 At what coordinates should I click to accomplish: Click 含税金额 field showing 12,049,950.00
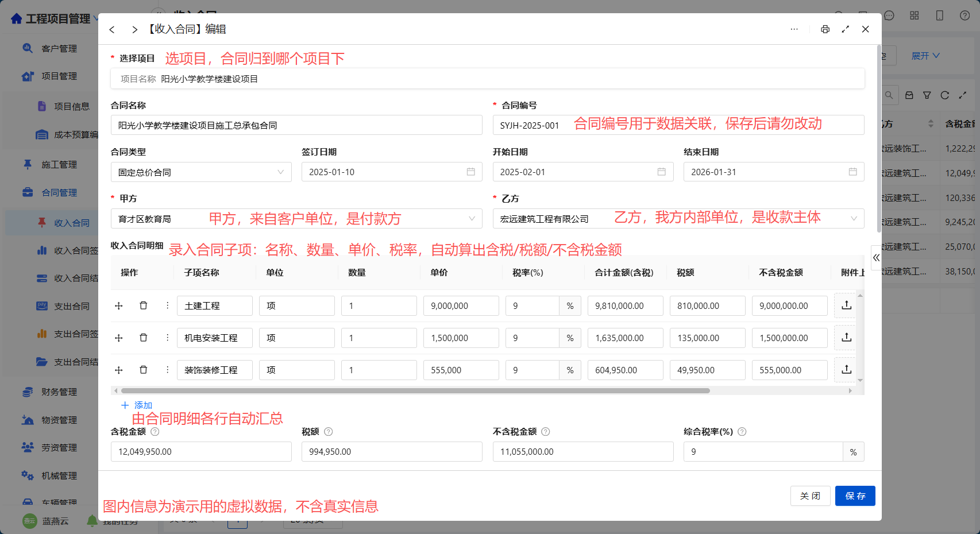201,452
